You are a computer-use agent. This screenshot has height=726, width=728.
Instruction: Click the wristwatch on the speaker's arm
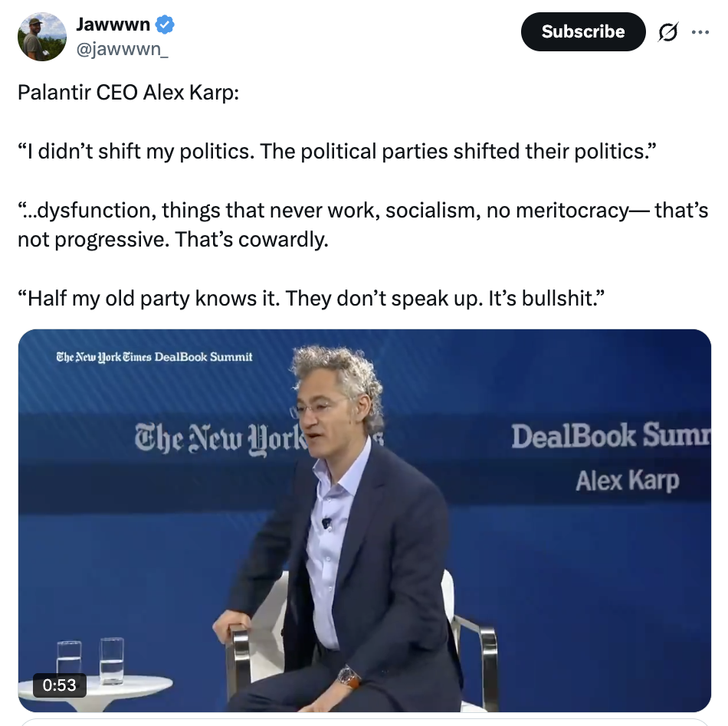point(349,678)
